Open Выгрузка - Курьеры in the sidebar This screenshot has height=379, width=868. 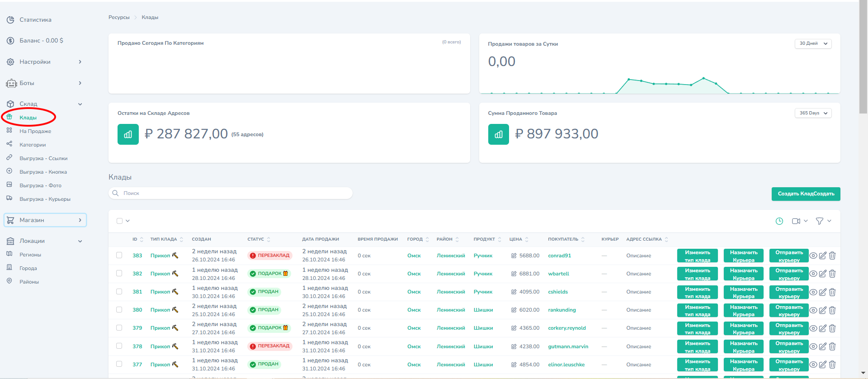[45, 199]
